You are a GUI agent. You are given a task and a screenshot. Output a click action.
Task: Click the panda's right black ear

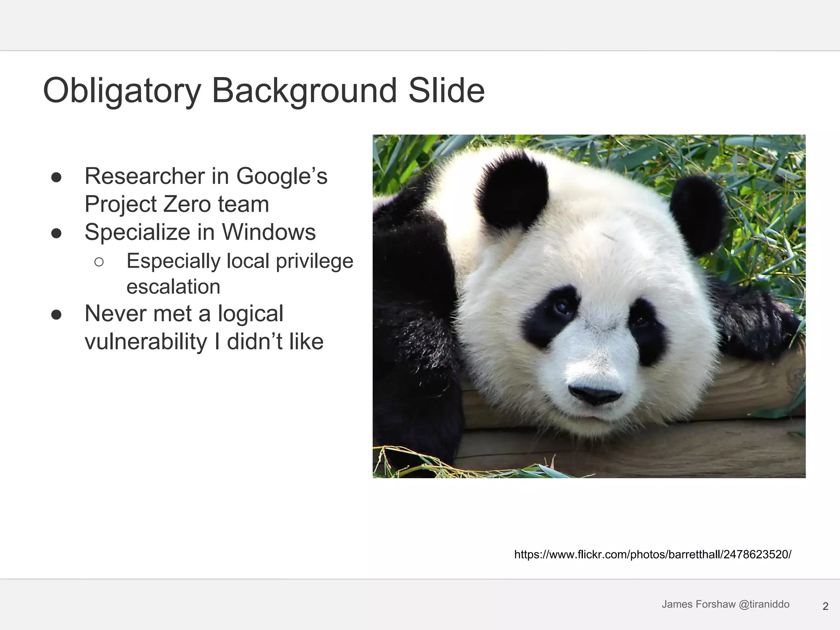point(697,213)
